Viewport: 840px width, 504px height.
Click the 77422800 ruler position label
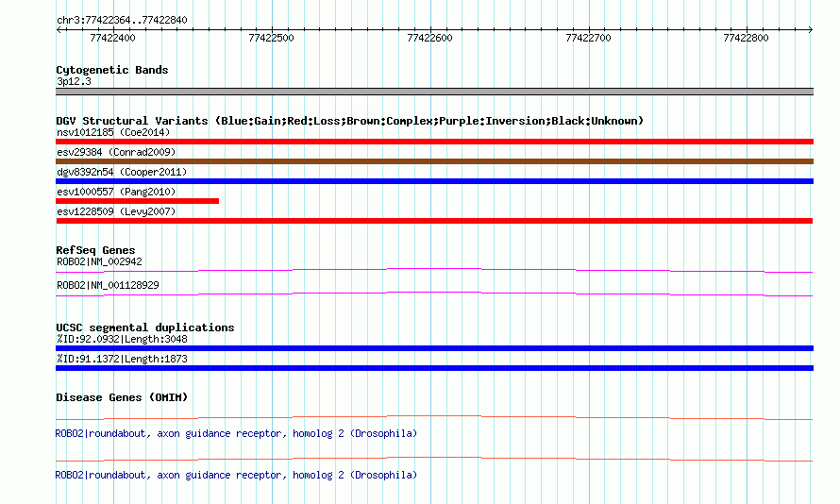click(x=746, y=38)
